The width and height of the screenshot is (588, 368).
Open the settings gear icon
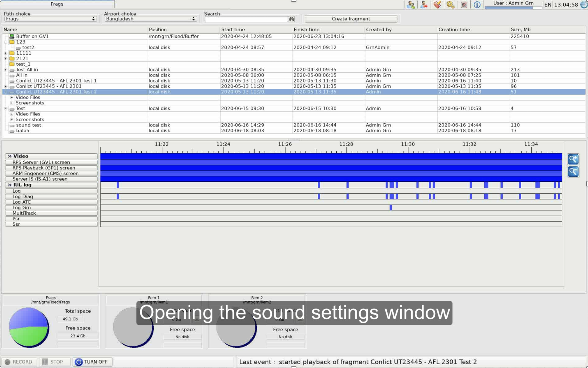(x=450, y=5)
